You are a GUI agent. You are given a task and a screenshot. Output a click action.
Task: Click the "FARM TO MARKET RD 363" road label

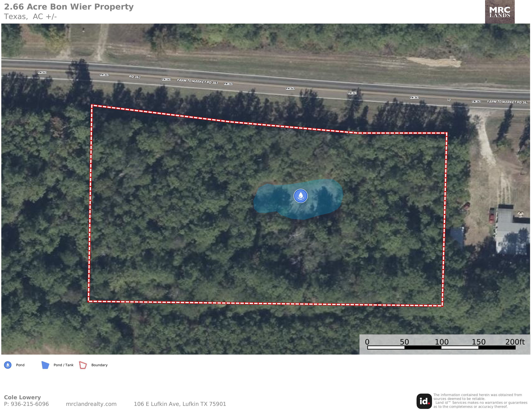click(x=197, y=81)
